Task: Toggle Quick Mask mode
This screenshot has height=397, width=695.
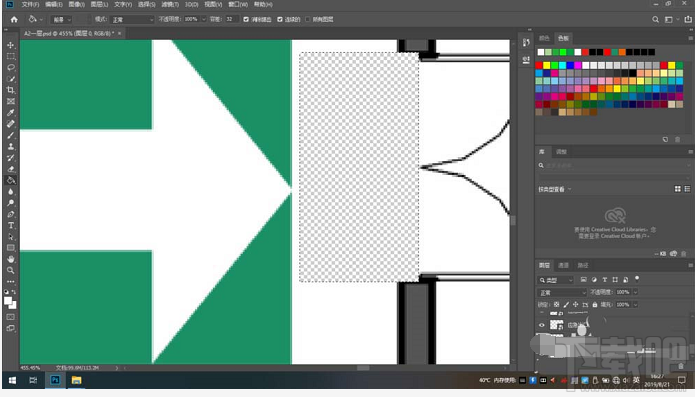Action: (x=11, y=317)
